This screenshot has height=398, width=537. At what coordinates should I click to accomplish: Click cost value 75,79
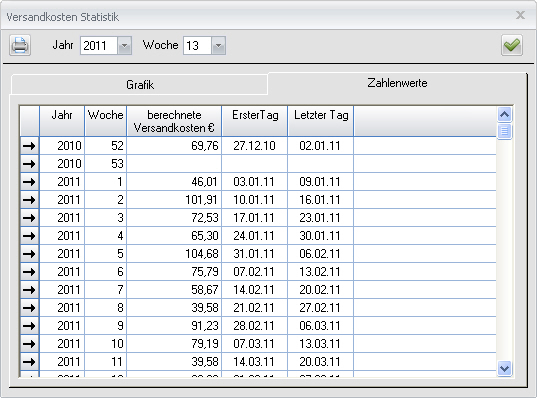pyautogui.click(x=174, y=272)
